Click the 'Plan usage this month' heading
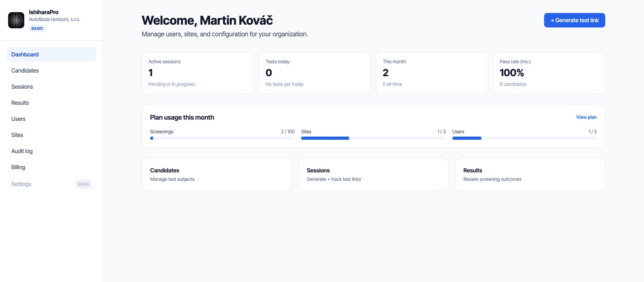 (182, 117)
